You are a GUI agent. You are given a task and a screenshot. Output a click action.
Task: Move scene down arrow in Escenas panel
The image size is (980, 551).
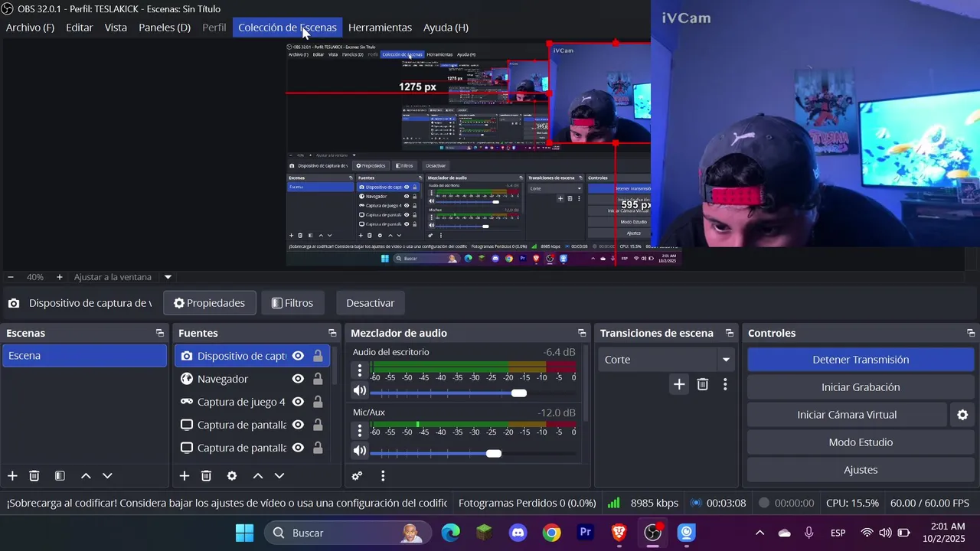(x=107, y=476)
